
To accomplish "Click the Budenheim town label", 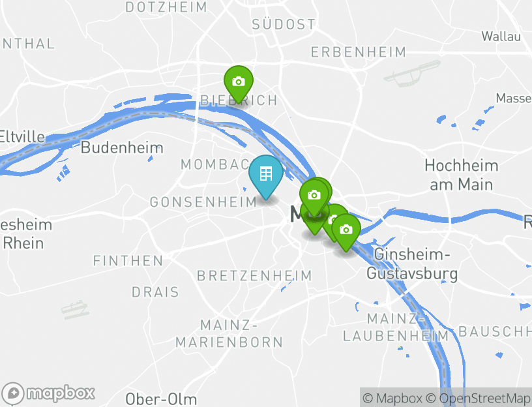I will tap(122, 147).
